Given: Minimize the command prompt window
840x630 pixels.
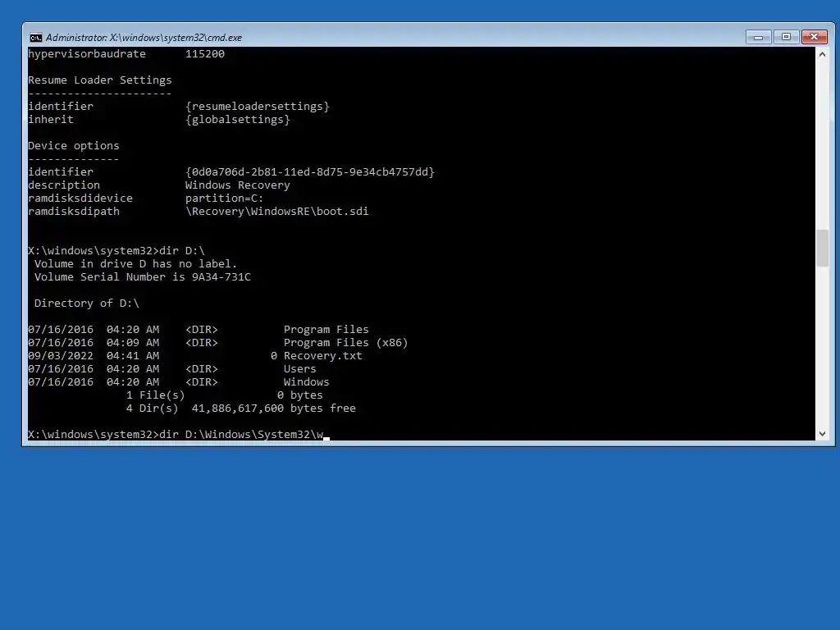Looking at the screenshot, I should tap(759, 37).
